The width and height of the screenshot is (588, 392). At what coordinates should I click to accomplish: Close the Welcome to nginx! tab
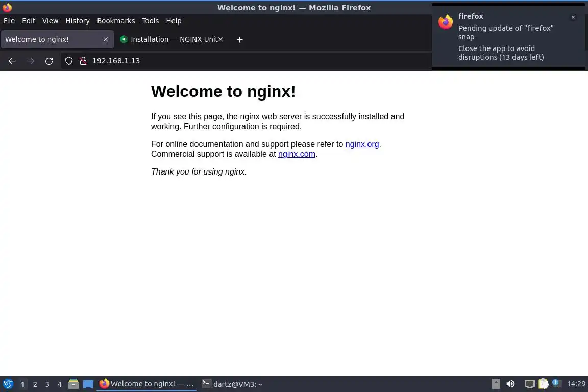(x=105, y=39)
